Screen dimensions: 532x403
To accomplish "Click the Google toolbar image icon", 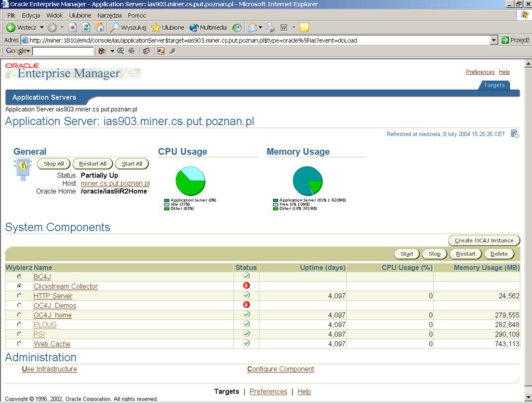I will (x=161, y=51).
